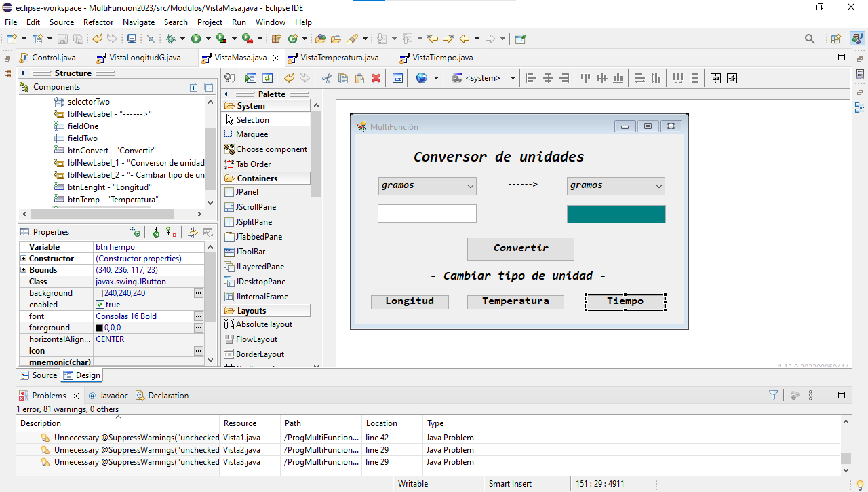Open the font property ellipsis button

coord(199,316)
